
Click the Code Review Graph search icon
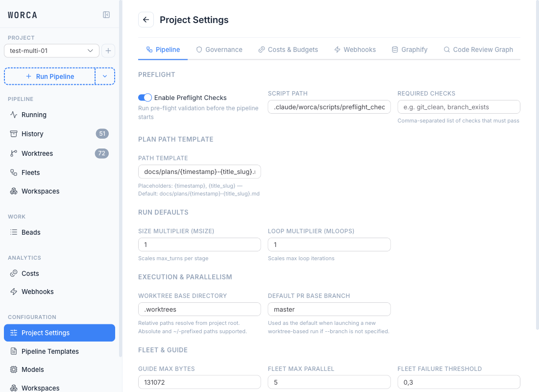pos(446,49)
